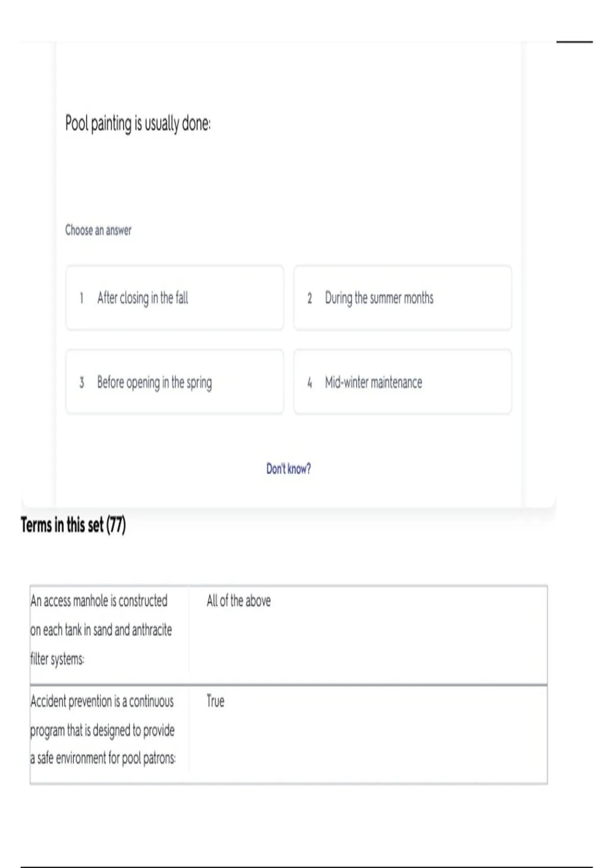Click the 'Don't know?' link
The image size is (613, 868).
(x=288, y=469)
